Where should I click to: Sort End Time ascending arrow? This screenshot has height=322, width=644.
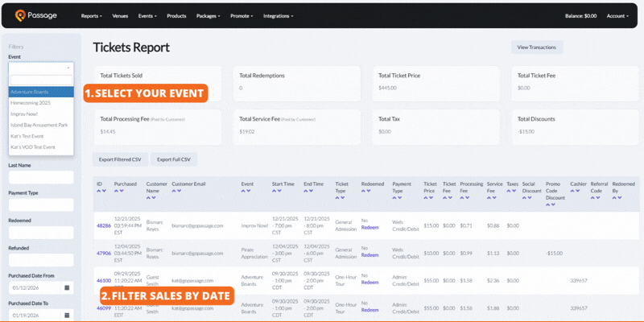click(x=306, y=191)
